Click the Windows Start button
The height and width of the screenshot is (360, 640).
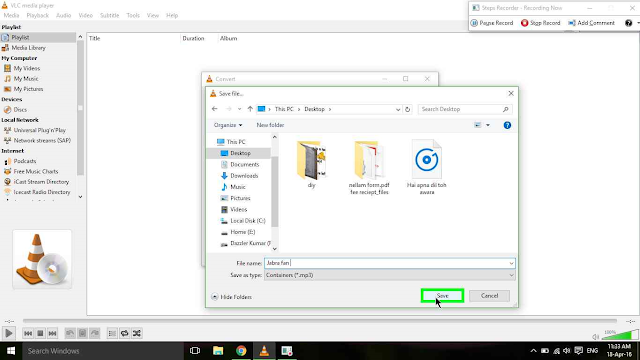(11, 351)
